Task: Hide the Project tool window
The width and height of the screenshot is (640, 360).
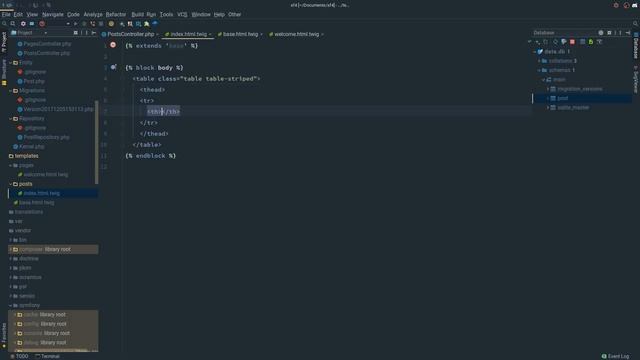Action: [94, 33]
